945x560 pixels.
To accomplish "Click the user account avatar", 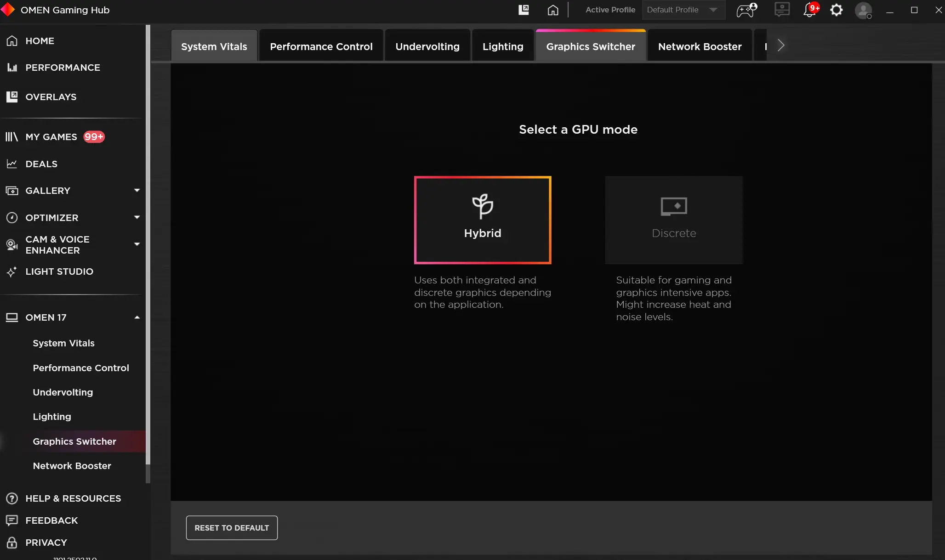I will coord(863,10).
